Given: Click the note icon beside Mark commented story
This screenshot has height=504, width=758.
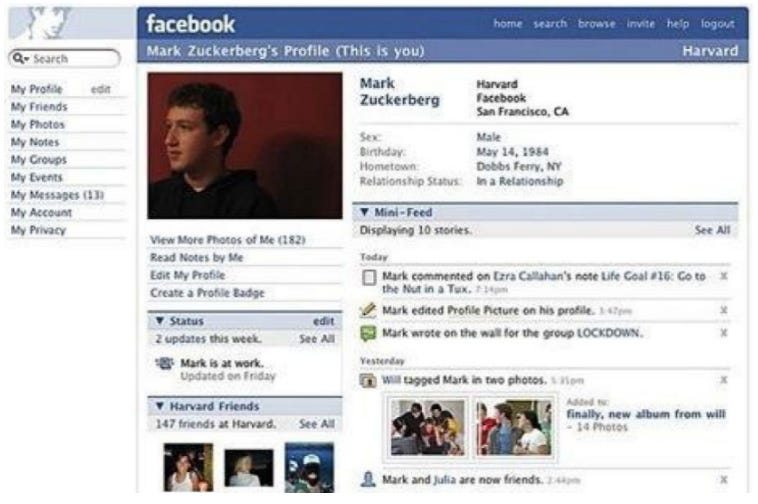Looking at the screenshot, I should pyautogui.click(x=369, y=277).
